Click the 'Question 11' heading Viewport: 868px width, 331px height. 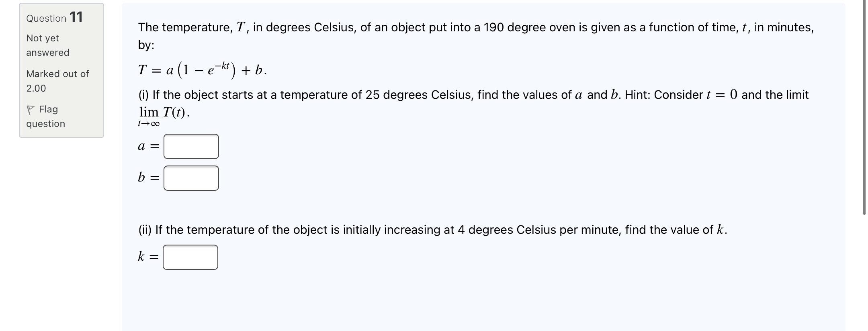pos(54,17)
